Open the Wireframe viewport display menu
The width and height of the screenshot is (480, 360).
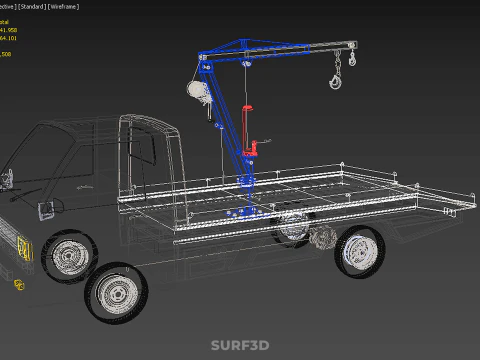tap(64, 7)
